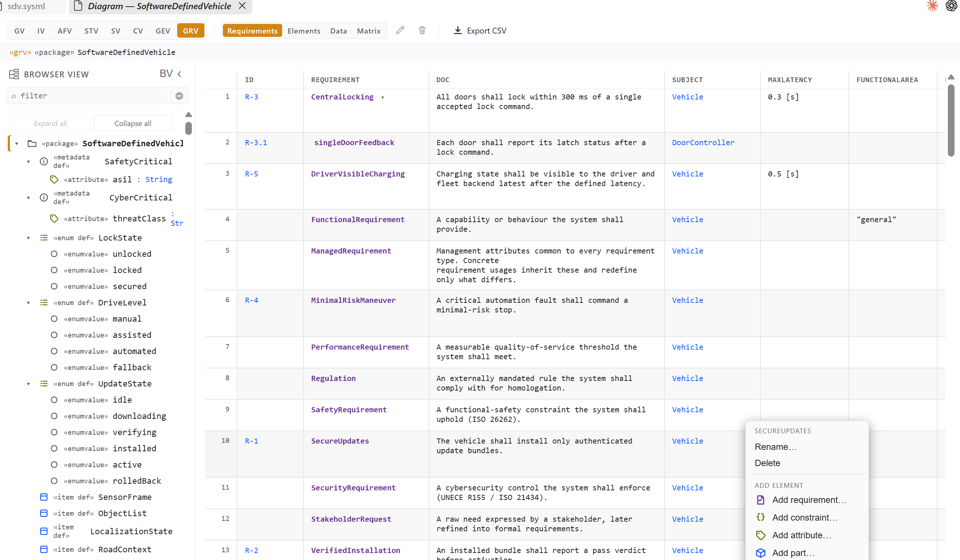Collapse the LockState enum def
Viewport: 960px width, 560px height.
[28, 238]
